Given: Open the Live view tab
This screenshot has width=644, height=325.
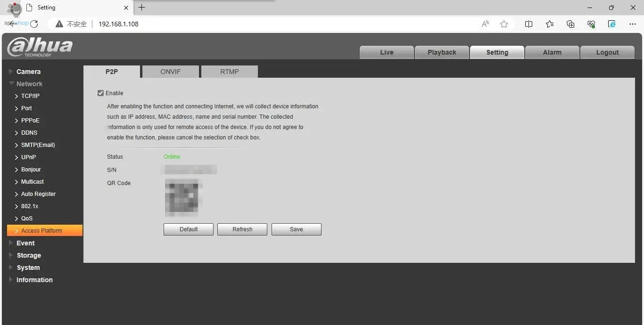Looking at the screenshot, I should (x=387, y=52).
